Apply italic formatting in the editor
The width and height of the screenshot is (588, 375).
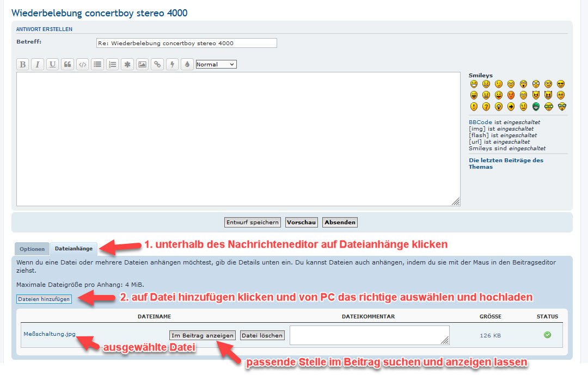click(x=38, y=64)
